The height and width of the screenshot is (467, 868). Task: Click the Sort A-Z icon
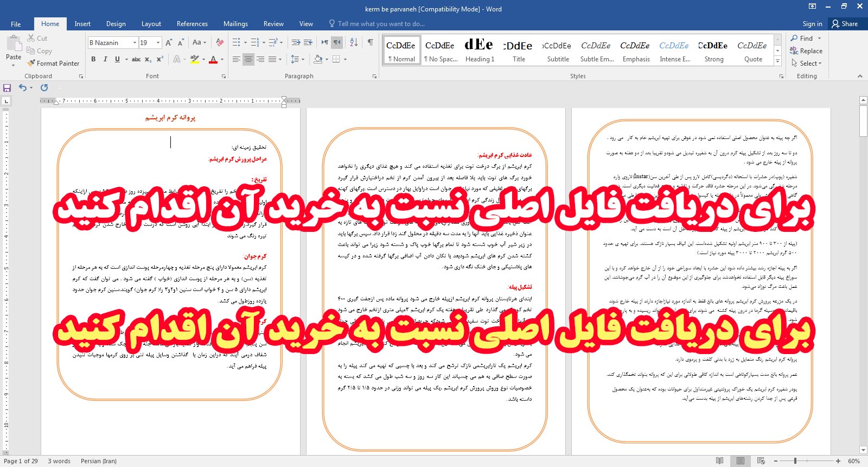[354, 42]
